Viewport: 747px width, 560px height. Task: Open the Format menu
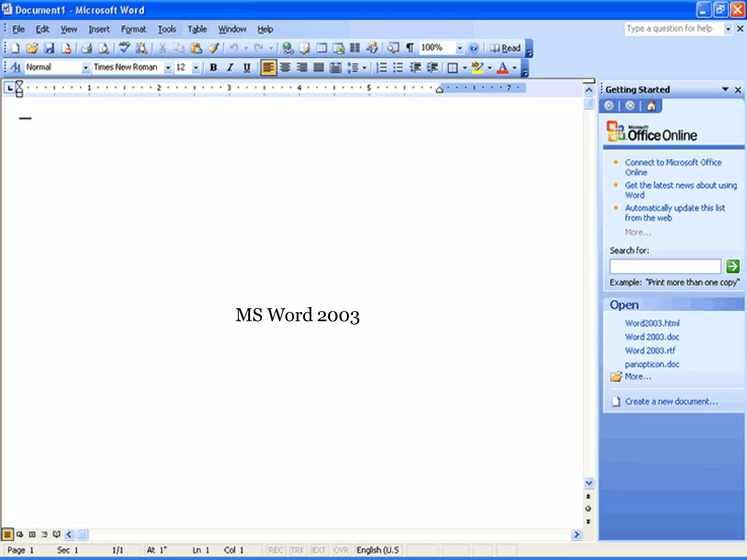[x=133, y=29]
